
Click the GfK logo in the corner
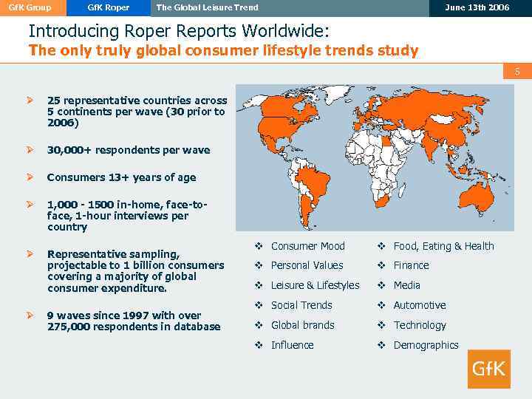pyautogui.click(x=488, y=369)
